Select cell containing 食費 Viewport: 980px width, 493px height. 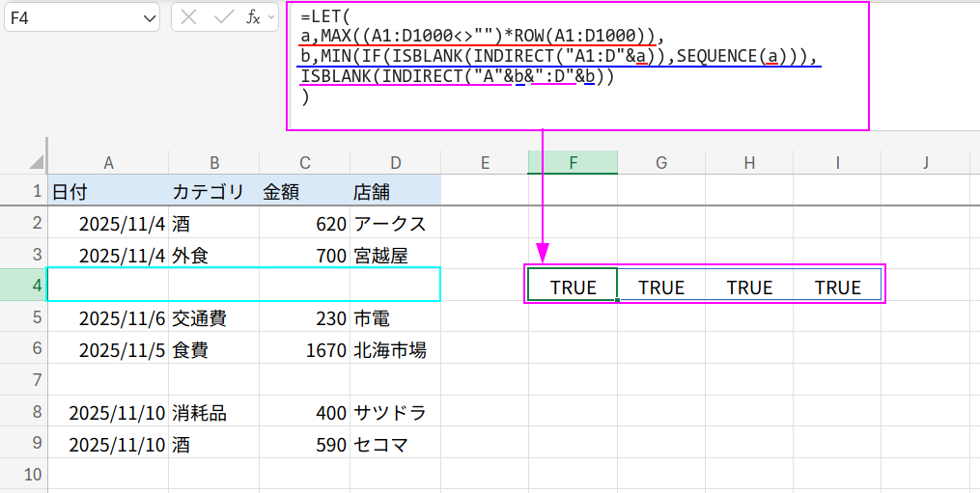(213, 348)
